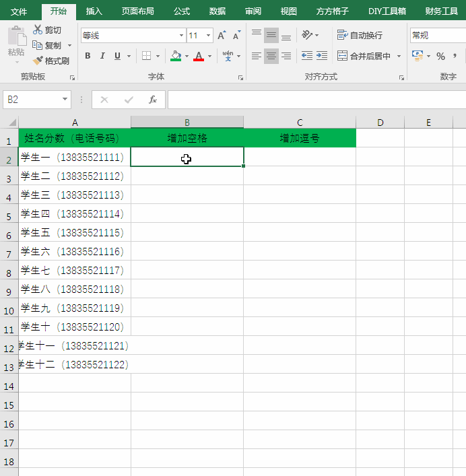
Task: Align text right
Action: (x=286, y=56)
